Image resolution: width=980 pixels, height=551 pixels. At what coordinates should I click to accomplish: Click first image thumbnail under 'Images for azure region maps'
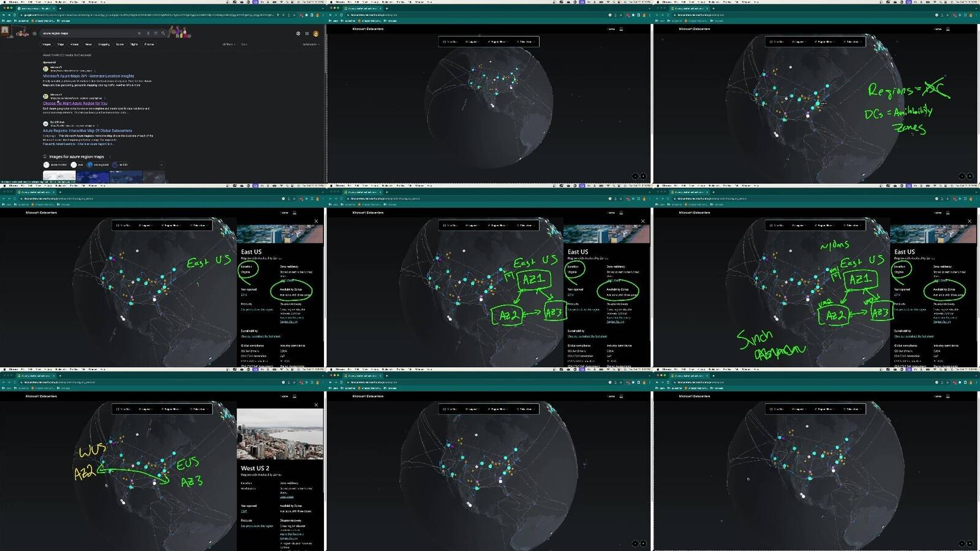click(59, 177)
